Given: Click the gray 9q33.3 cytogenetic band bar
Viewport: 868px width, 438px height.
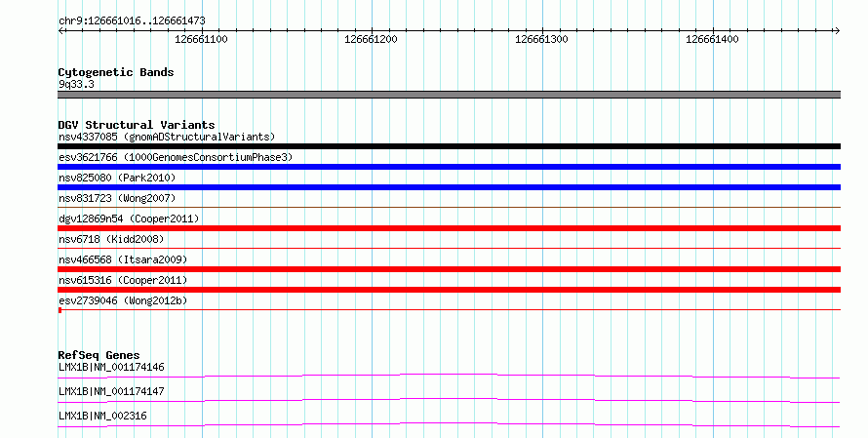Looking at the screenshot, I should point(449,95).
